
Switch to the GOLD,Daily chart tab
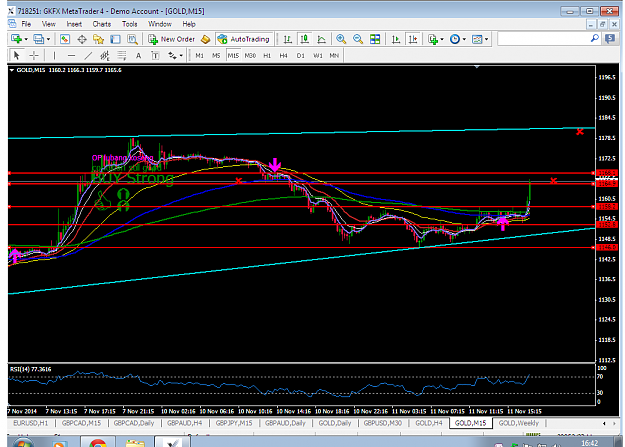335,423
